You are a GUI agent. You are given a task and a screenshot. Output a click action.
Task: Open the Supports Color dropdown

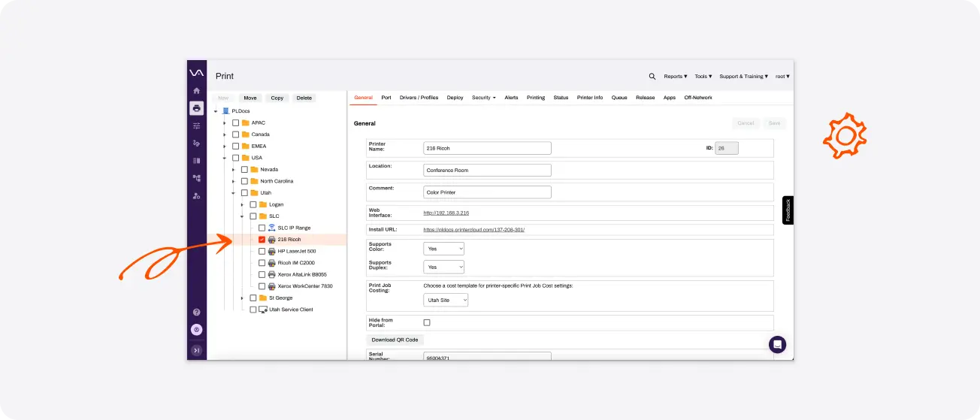pyautogui.click(x=444, y=248)
